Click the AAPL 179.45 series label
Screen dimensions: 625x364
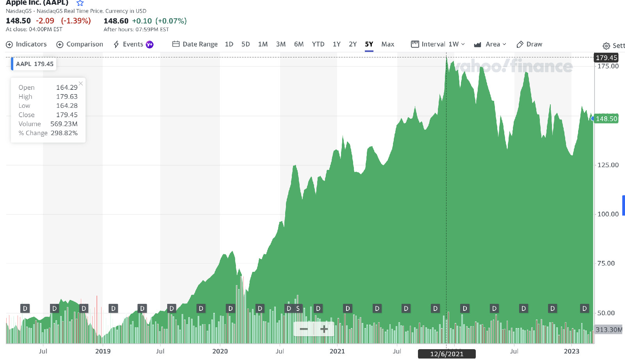point(34,64)
